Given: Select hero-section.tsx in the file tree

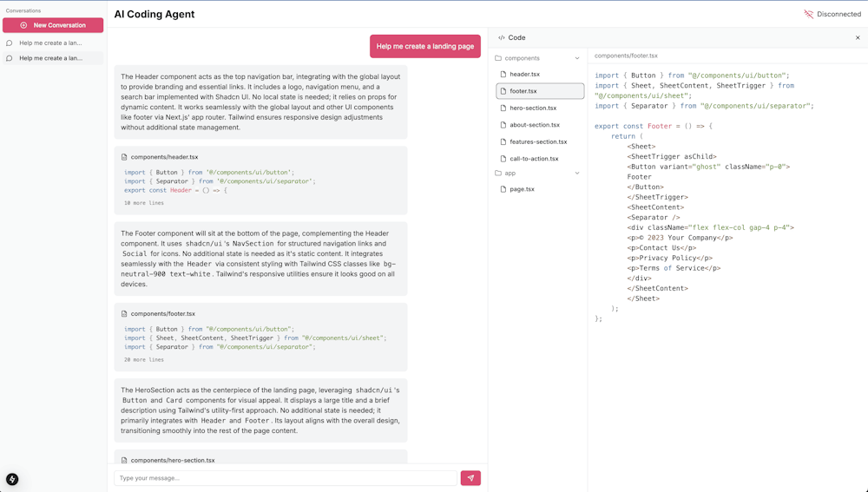Looking at the screenshot, I should tap(533, 108).
